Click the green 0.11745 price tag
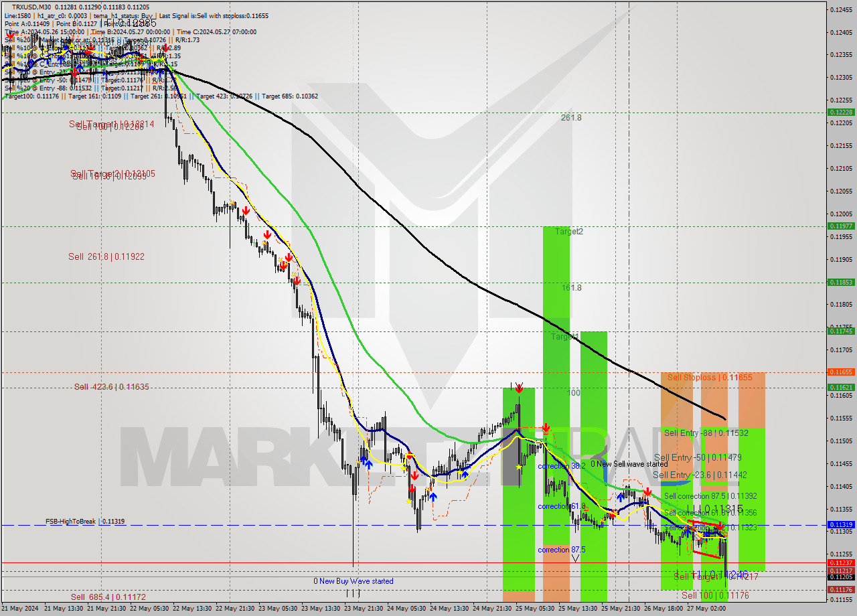 coord(841,331)
